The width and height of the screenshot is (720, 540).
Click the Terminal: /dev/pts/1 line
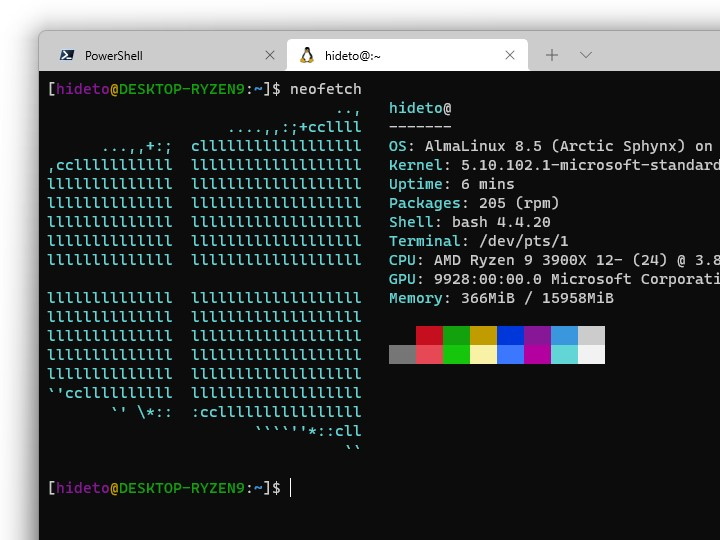tap(478, 241)
